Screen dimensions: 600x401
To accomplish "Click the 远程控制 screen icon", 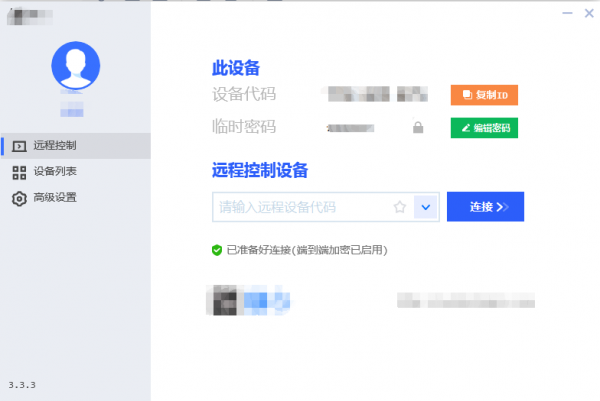I will point(19,146).
